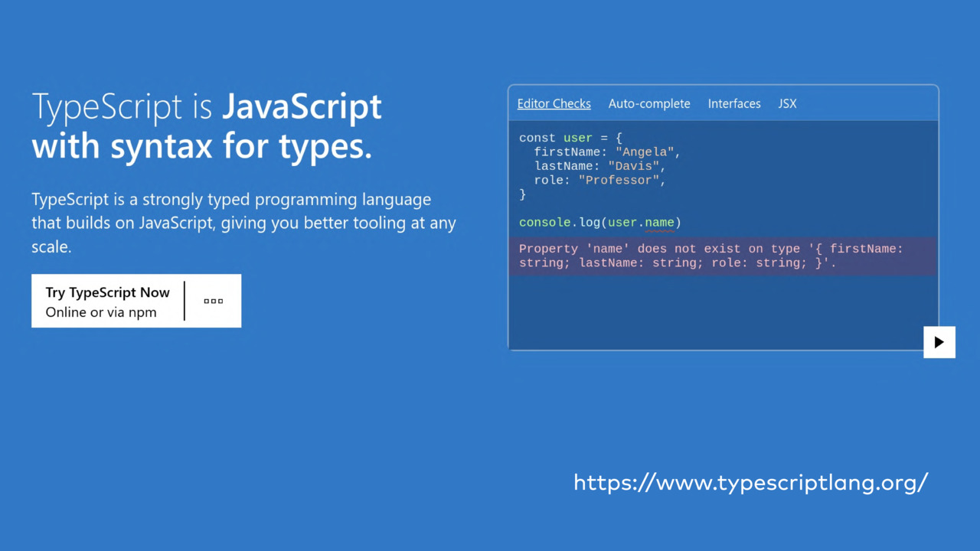Image resolution: width=980 pixels, height=551 pixels.
Task: Click the 'strongly typed programming language' paragraph
Action: [x=243, y=223]
